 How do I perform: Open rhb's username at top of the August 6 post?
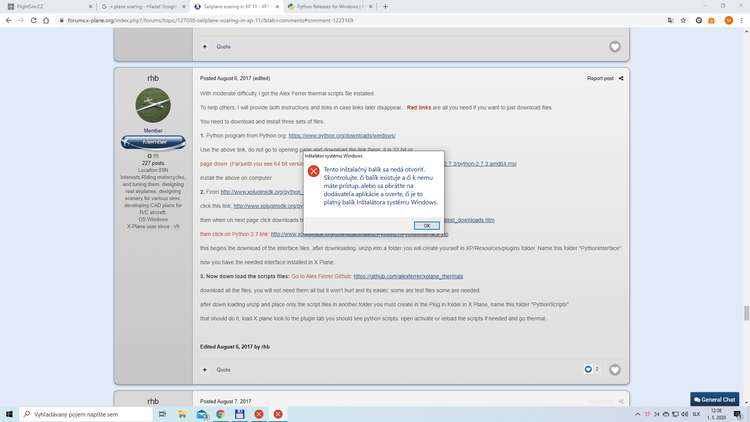coord(153,78)
